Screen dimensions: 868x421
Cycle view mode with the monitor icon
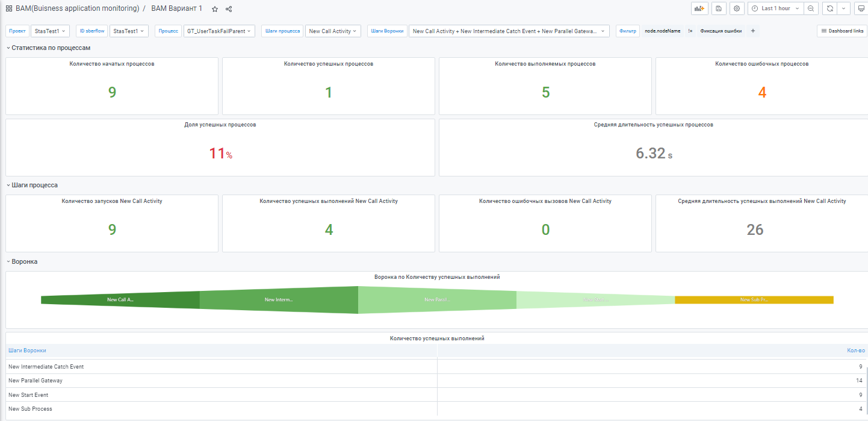[x=860, y=8]
